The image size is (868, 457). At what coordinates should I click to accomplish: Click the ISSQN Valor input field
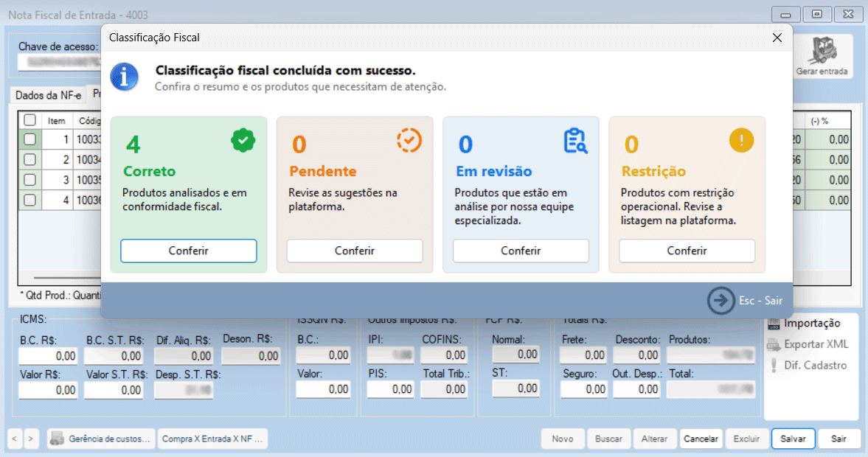click(x=323, y=389)
